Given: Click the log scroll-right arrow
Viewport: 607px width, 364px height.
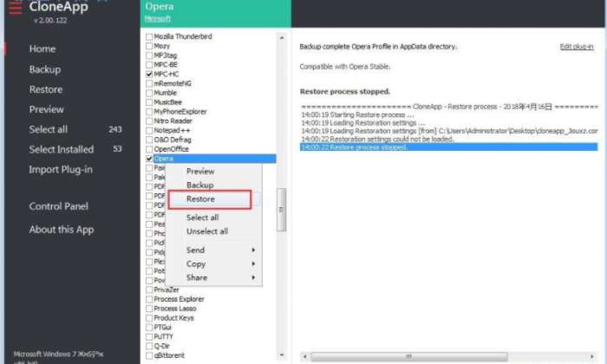Looking at the screenshot, I should [x=592, y=356].
